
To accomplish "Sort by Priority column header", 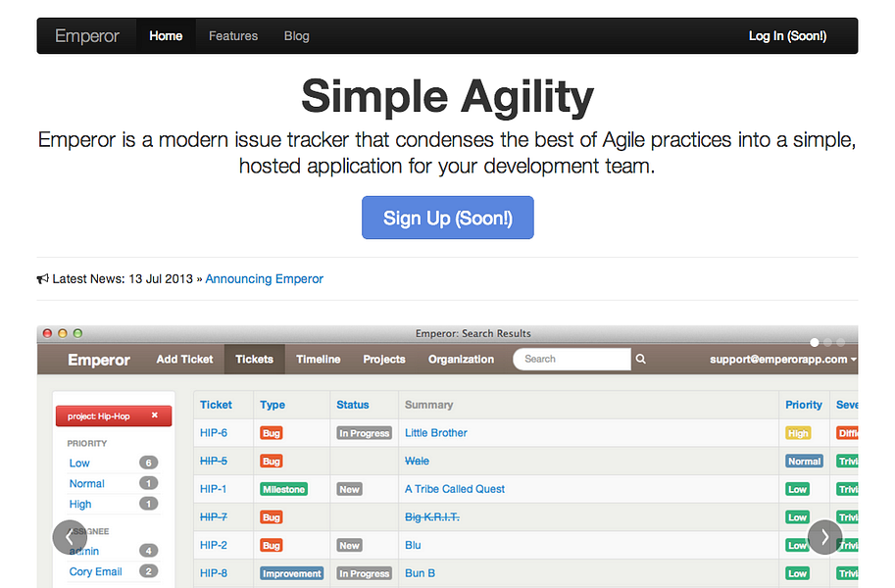I will (804, 405).
